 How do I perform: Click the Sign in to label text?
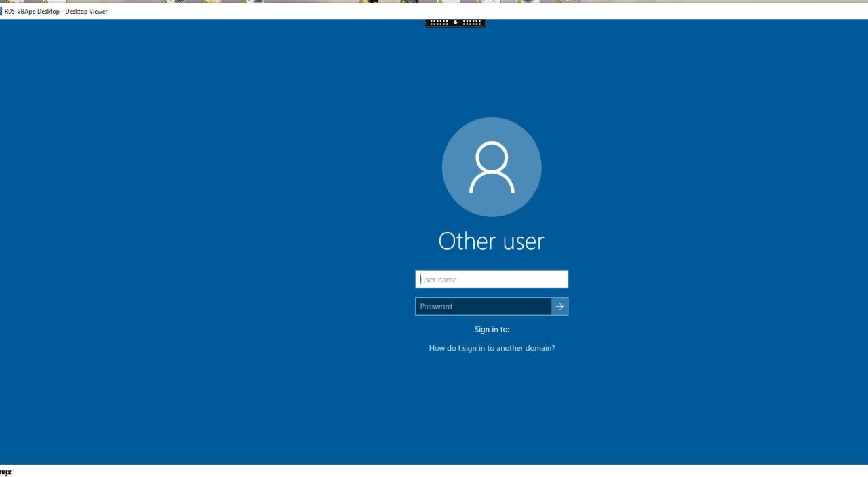[x=491, y=329]
